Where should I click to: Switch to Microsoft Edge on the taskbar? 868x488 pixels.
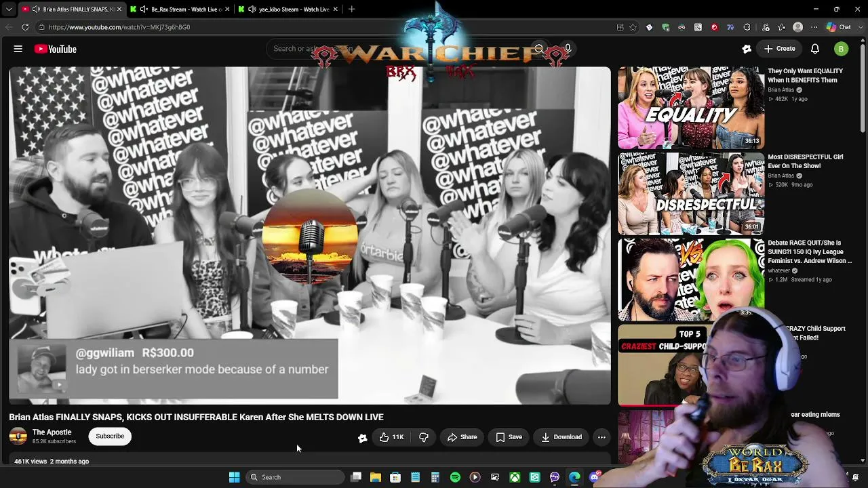(x=574, y=477)
